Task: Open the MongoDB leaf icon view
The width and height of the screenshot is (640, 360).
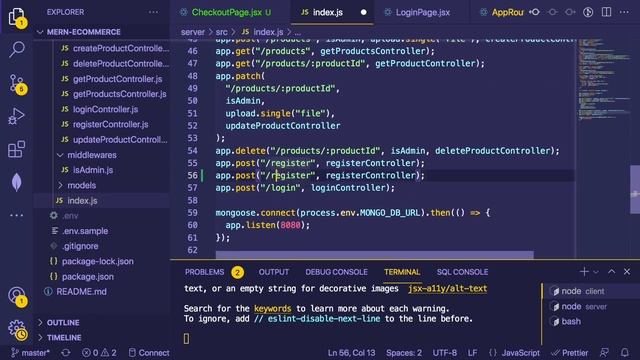Action: [x=16, y=182]
